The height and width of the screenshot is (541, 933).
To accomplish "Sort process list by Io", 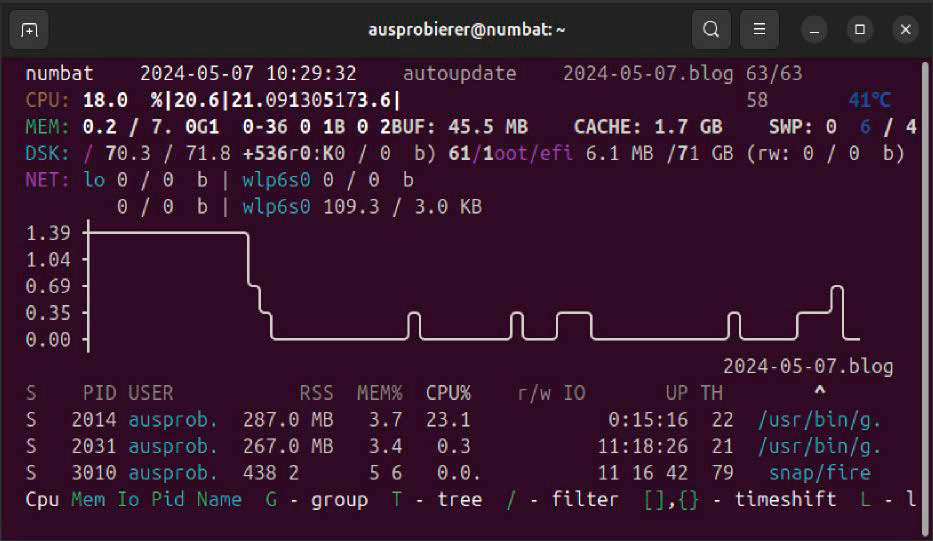I will click(128, 499).
